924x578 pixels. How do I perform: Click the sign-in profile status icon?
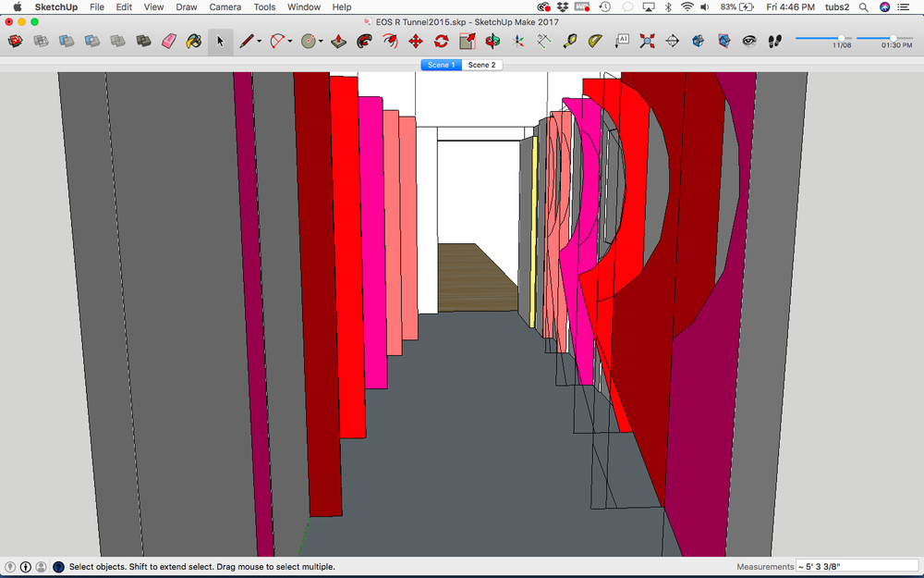(41, 567)
